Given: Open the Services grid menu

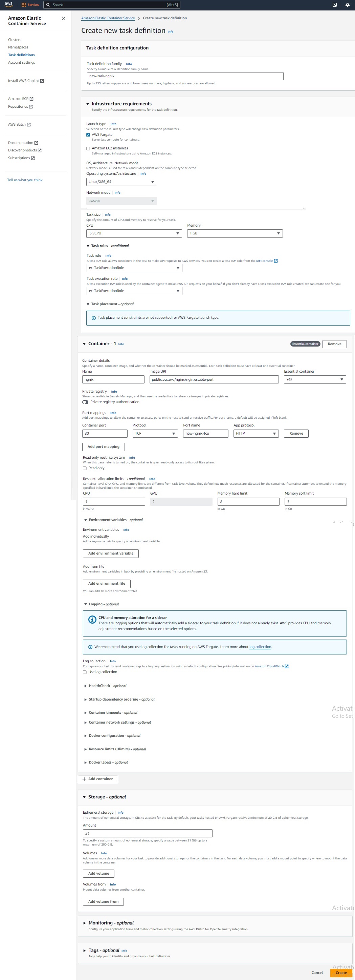Looking at the screenshot, I should click(24, 5).
